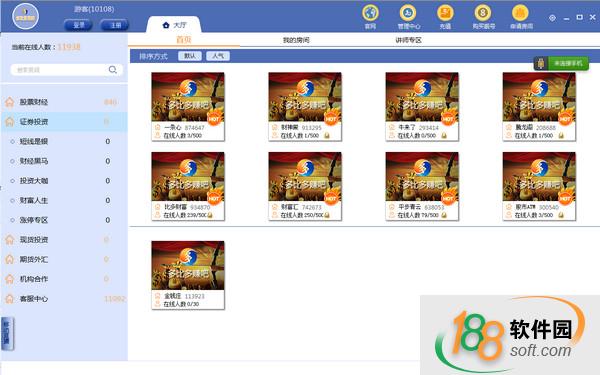Sort rooms by 人气

(x=218, y=56)
